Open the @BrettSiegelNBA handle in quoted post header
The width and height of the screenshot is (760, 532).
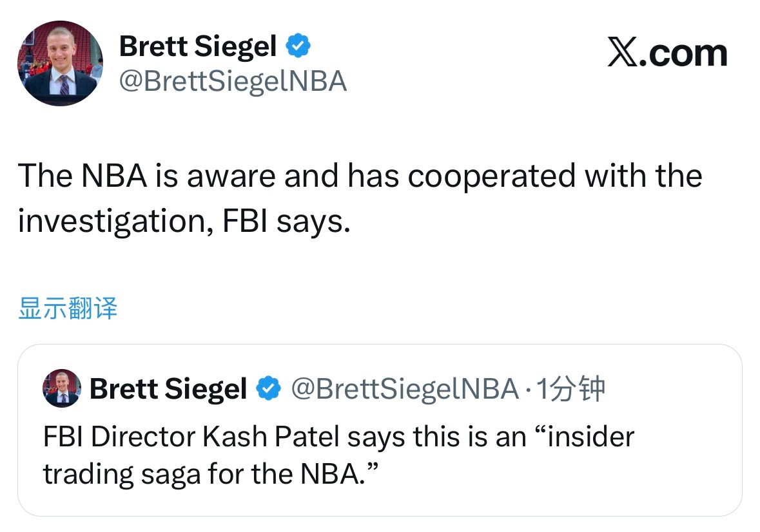click(405, 388)
